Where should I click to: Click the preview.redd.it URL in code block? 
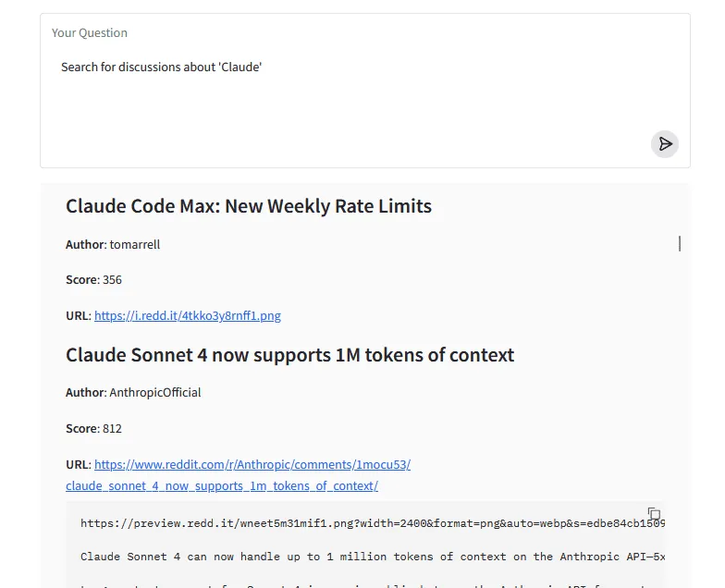pos(370,523)
